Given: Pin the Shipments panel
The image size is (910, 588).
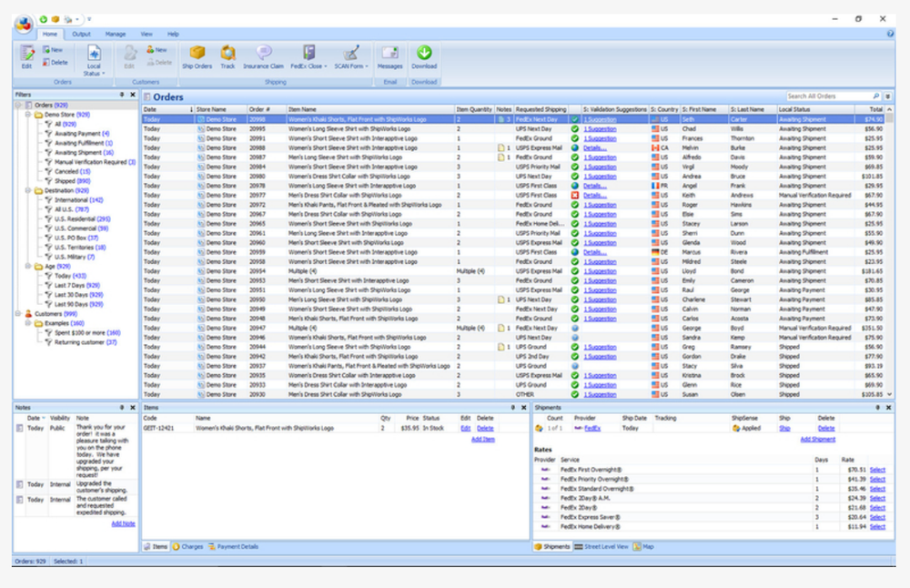Looking at the screenshot, I should pos(877,408).
